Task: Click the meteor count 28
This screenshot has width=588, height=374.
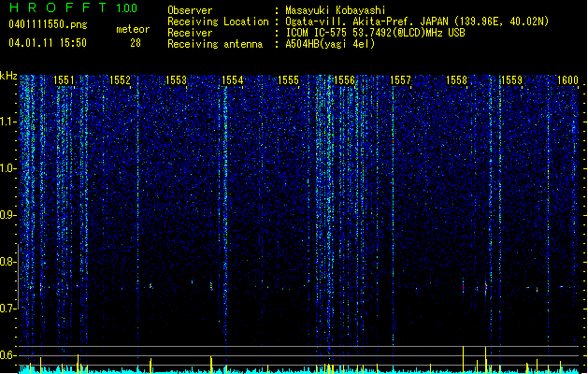Action: [136, 43]
